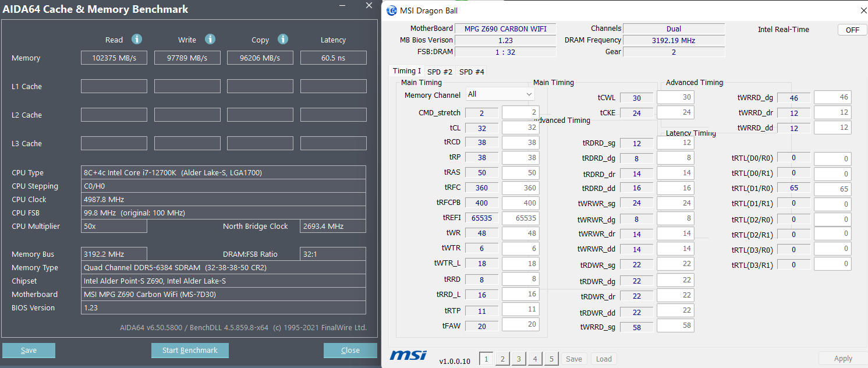Click the Memory Write result 97789 MB/s
Viewport: 868px width, 368px height.
point(187,58)
